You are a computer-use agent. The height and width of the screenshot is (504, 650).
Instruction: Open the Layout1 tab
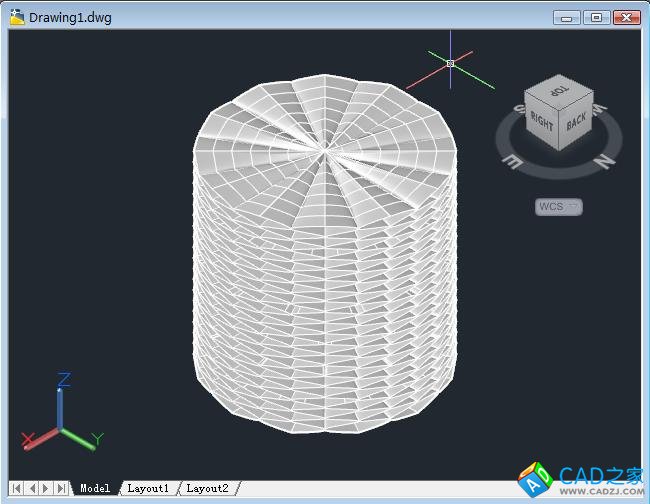(148, 488)
